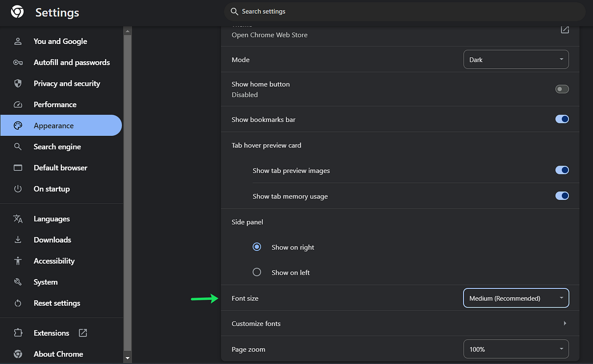Select the Show on left radio button
Image resolution: width=593 pixels, height=364 pixels.
[x=256, y=272]
